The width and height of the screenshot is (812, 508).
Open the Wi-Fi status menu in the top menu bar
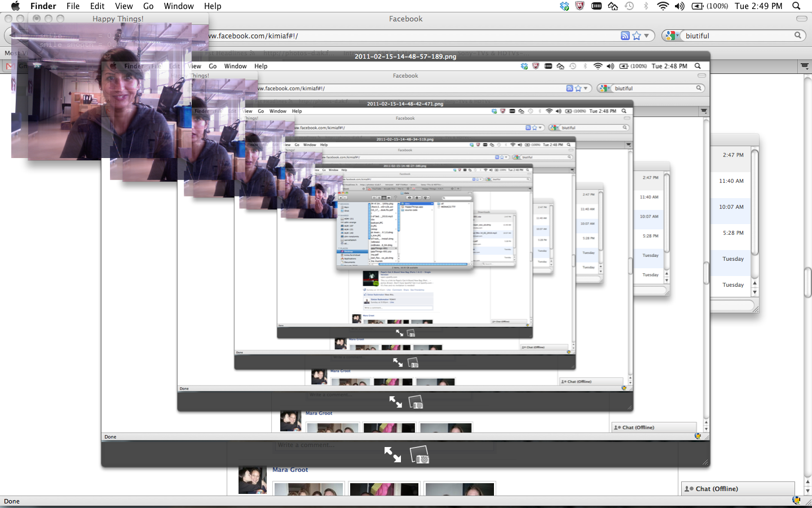663,6
